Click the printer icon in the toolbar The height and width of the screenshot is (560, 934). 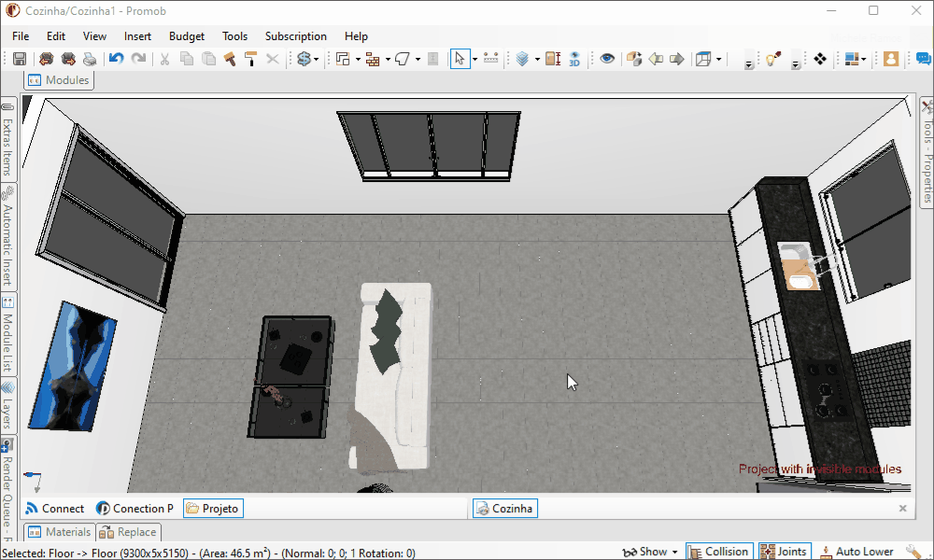[90, 59]
